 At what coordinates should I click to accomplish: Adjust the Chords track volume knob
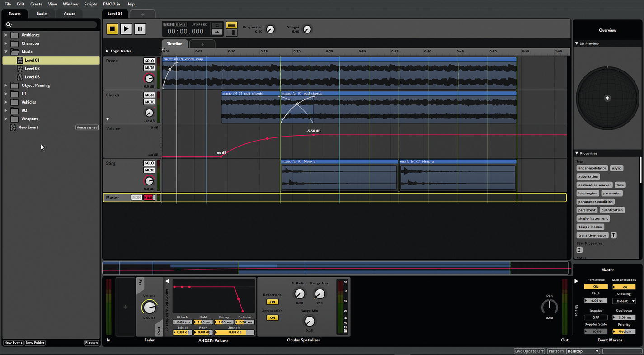[x=149, y=113]
